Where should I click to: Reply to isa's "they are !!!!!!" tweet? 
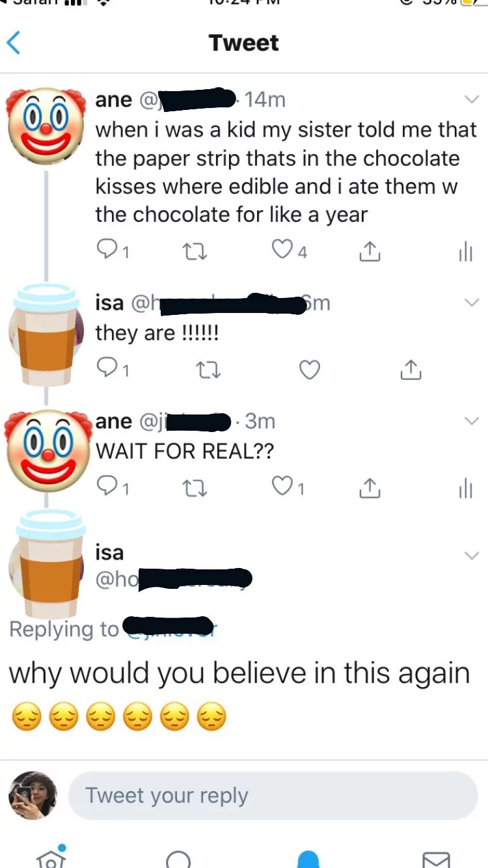point(107,370)
